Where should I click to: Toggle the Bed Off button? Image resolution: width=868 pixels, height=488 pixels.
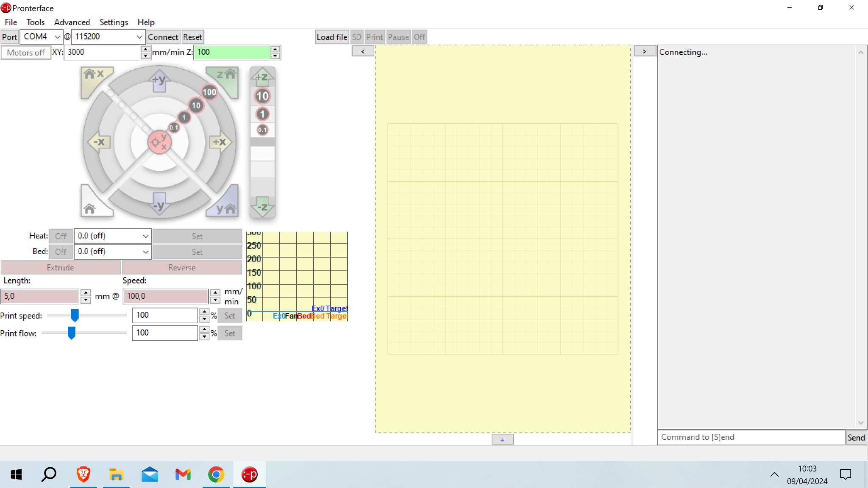61,252
